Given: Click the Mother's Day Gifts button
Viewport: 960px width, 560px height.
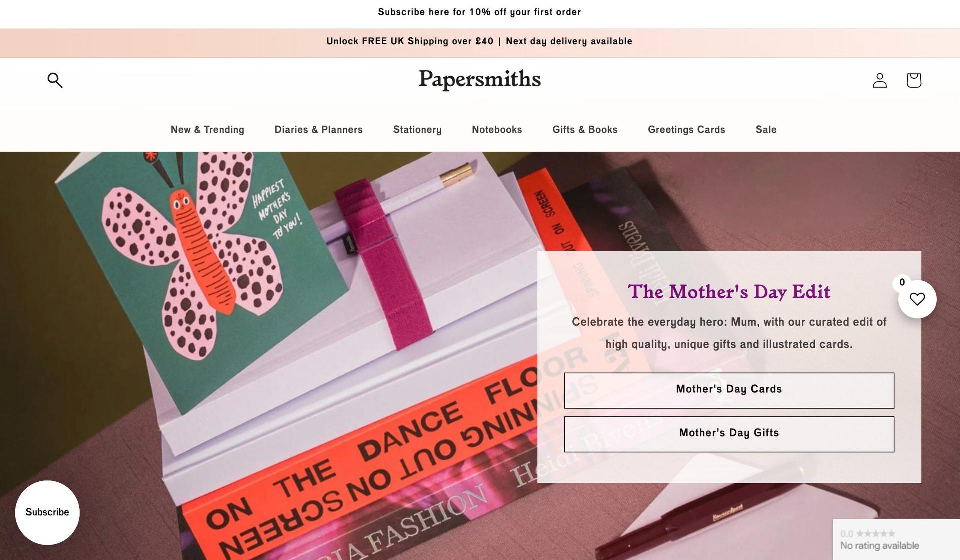Looking at the screenshot, I should (729, 434).
